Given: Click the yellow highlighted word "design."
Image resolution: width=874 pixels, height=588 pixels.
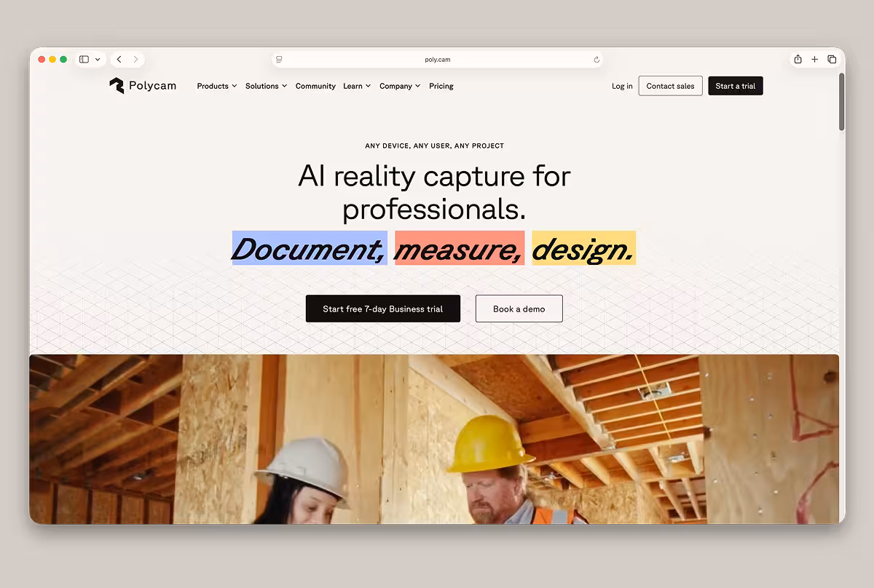Looking at the screenshot, I should click(583, 248).
